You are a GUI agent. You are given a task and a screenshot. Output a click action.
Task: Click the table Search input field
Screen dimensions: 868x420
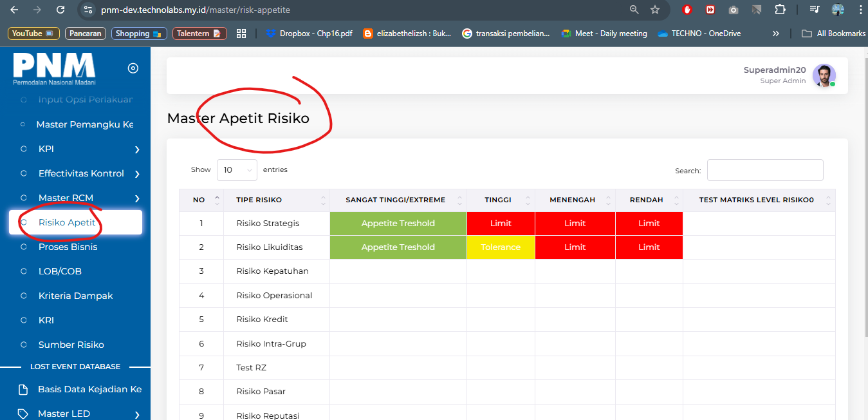(x=764, y=170)
